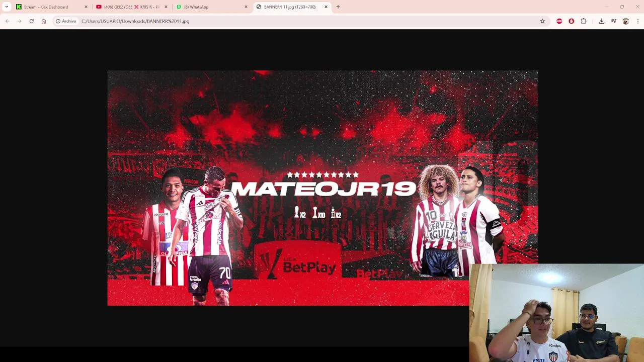Click the MATEOJR19 banner image
This screenshot has height=362, width=644.
click(x=323, y=188)
